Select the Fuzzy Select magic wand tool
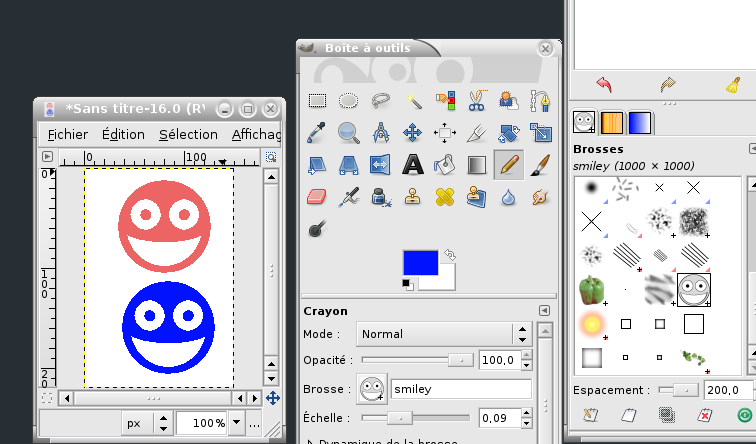The image size is (756, 444). point(413,100)
